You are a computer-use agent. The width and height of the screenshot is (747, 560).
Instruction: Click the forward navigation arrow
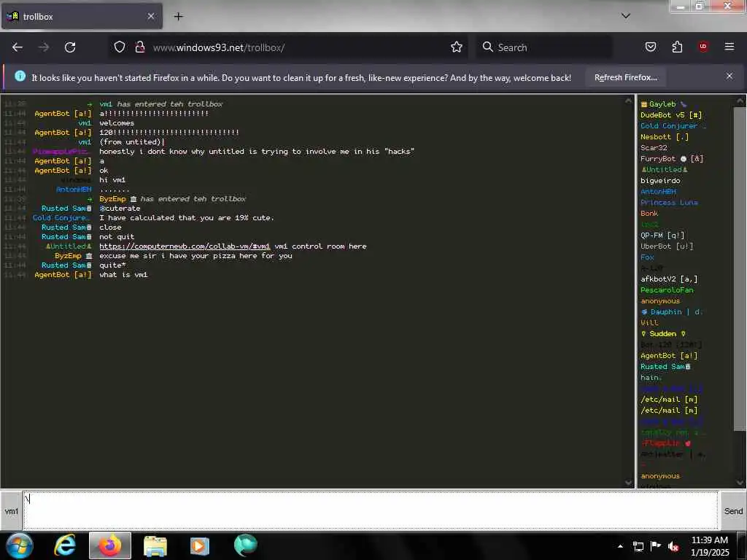point(43,47)
